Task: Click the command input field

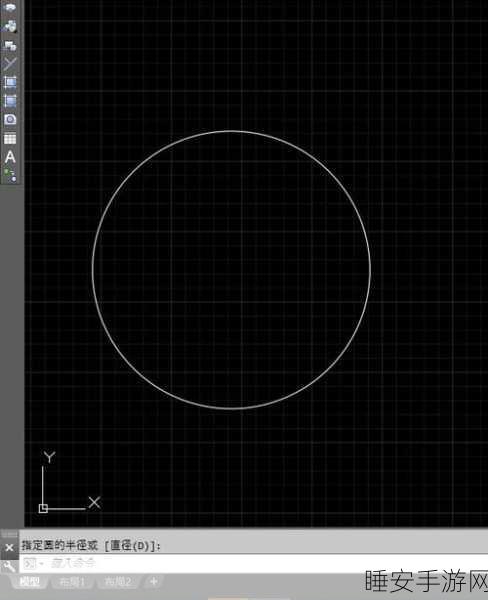Action: pos(253,563)
